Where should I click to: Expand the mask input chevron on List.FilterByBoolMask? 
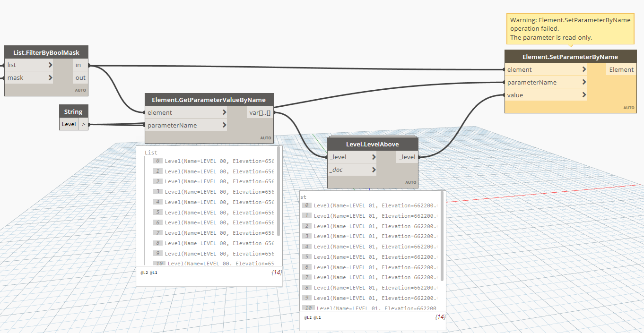tap(50, 77)
